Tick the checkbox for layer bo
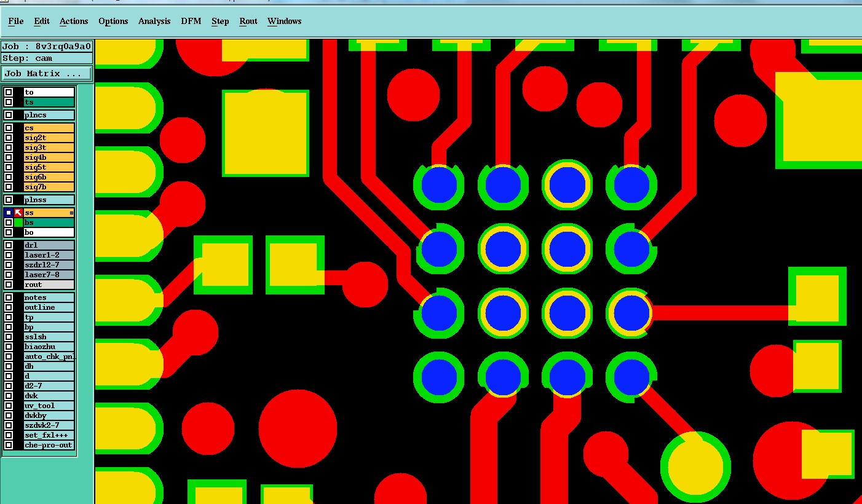This screenshot has width=862, height=504. (9, 232)
